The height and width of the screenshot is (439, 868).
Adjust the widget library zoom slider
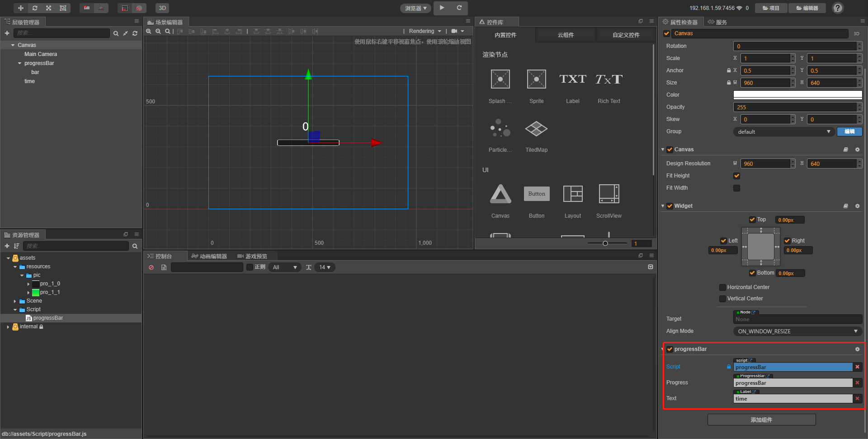click(605, 243)
